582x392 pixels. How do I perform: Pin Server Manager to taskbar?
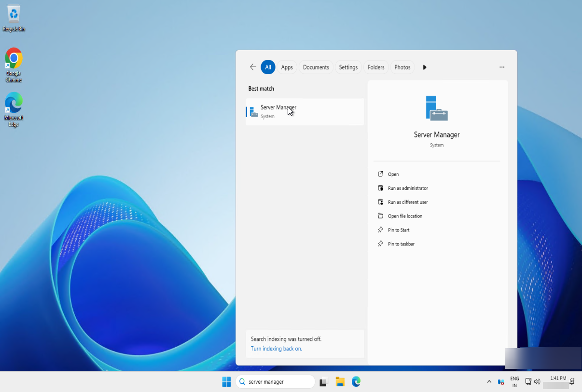tap(401, 244)
